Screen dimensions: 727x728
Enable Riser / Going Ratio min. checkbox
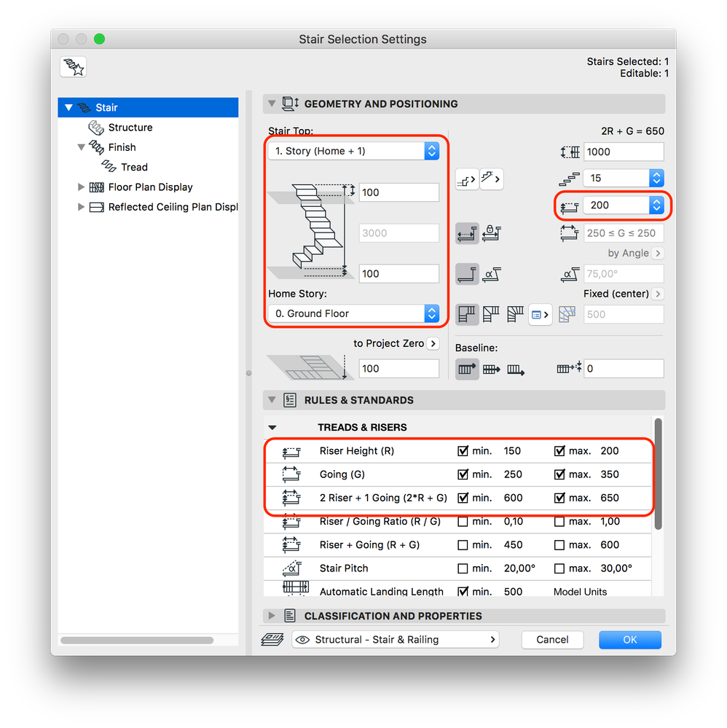pos(463,522)
